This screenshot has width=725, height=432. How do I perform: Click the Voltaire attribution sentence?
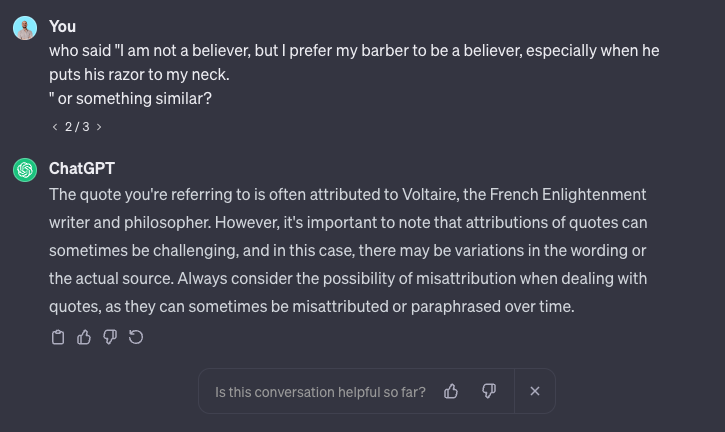coord(348,208)
